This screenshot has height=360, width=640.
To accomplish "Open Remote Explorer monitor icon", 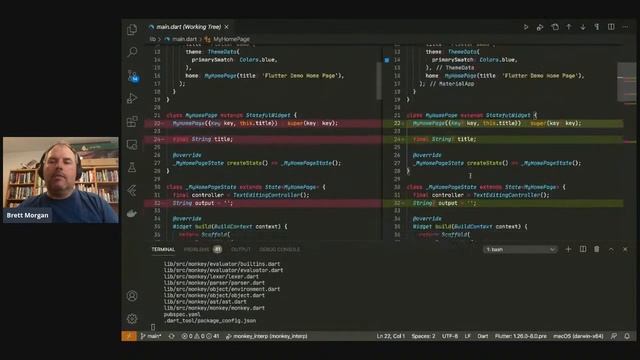I will [132, 144].
